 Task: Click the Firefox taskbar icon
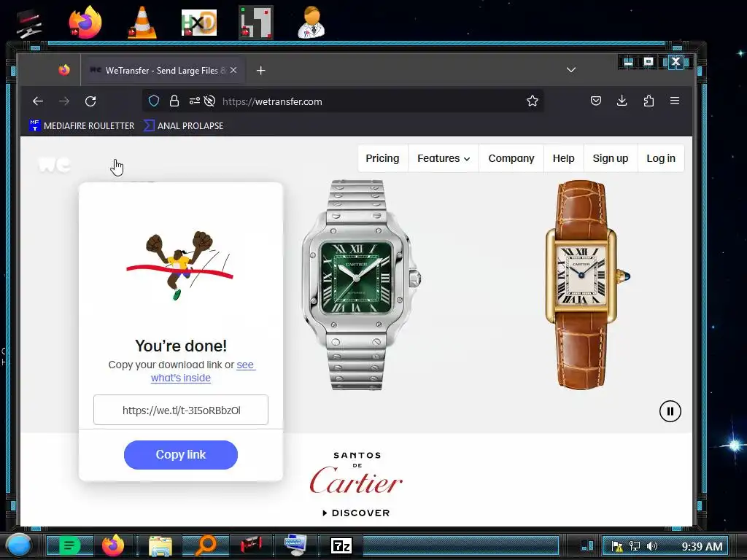(x=113, y=545)
